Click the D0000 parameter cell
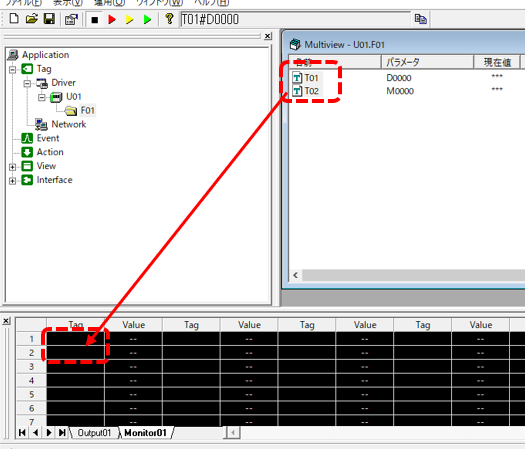 coord(399,78)
